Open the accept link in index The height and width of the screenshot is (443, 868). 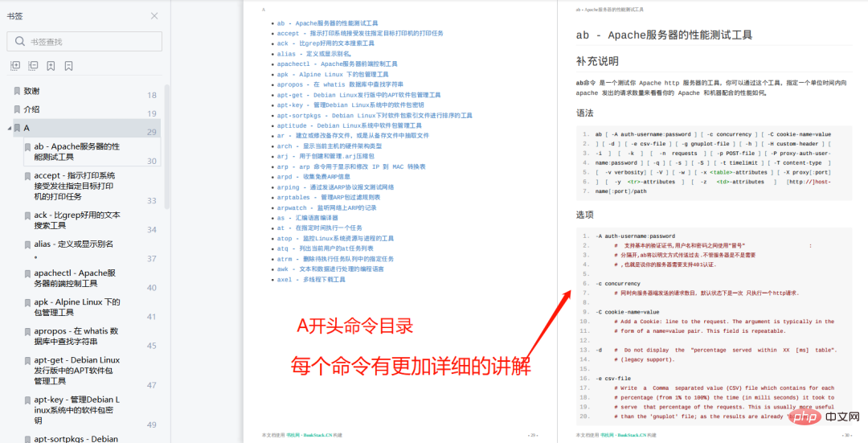(360, 33)
